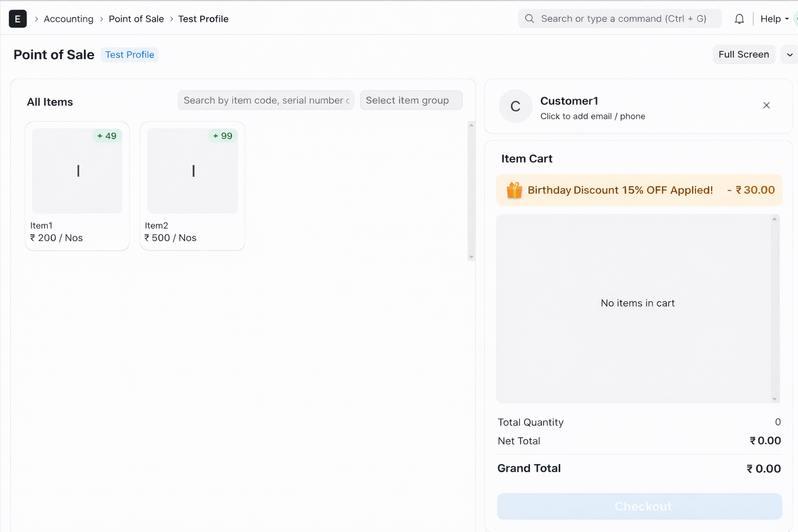Click the Checkout button
Screen dimensions: 798x532
point(640,507)
